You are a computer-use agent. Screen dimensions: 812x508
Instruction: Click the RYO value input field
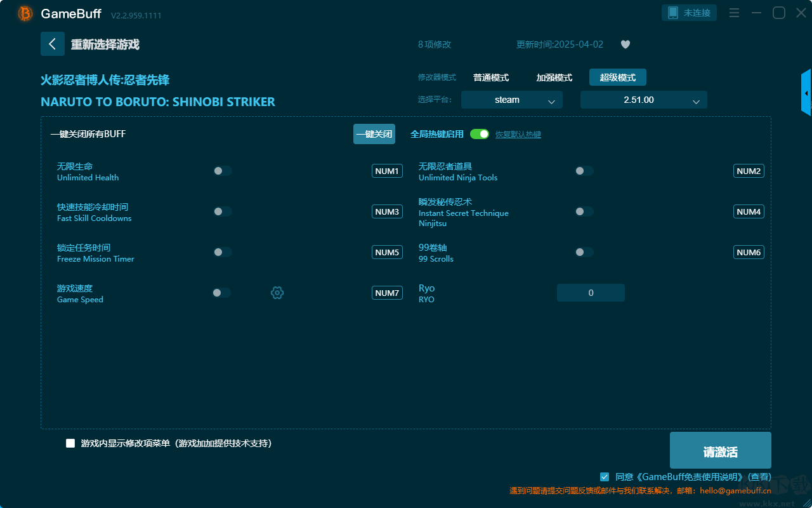point(591,293)
